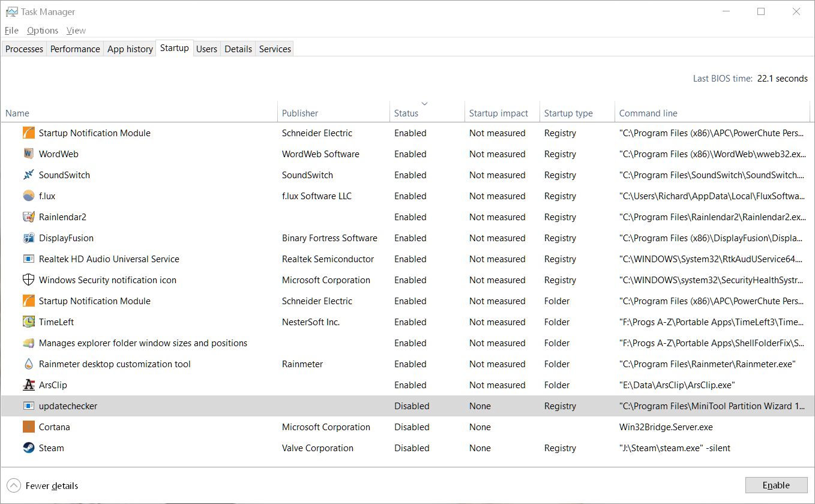Click the TimeLeft clock icon
This screenshot has width=815, height=504.
(x=29, y=322)
